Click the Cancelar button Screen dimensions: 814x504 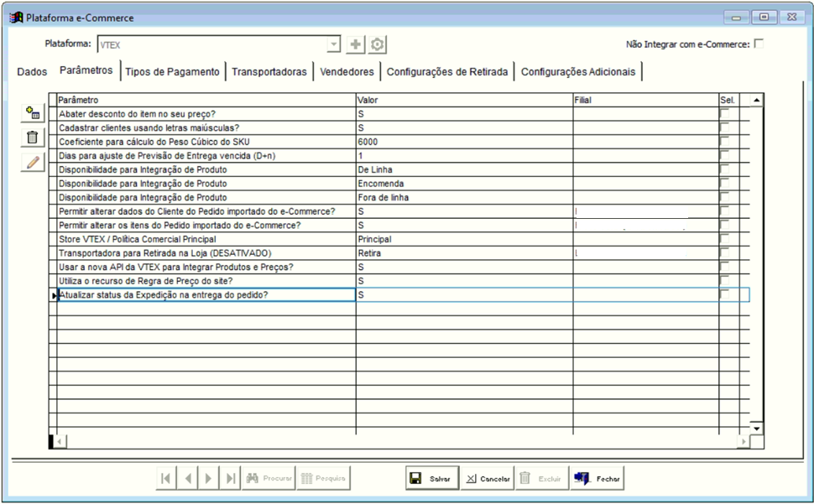point(488,478)
